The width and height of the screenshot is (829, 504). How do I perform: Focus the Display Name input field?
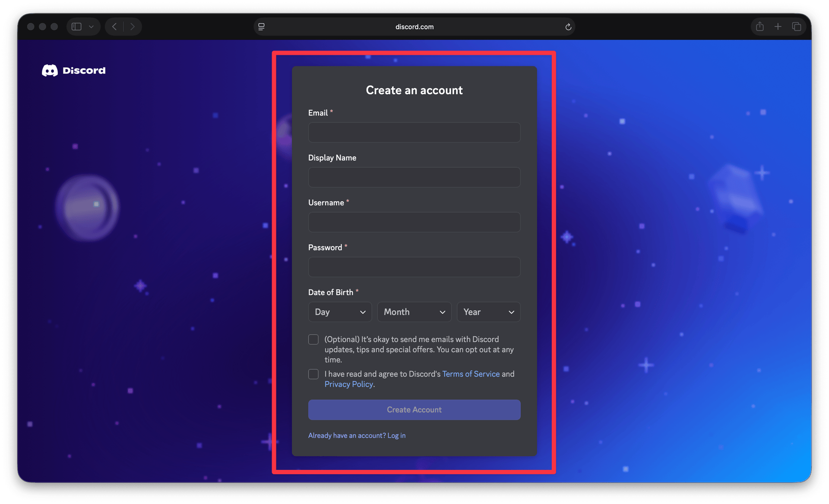point(414,177)
